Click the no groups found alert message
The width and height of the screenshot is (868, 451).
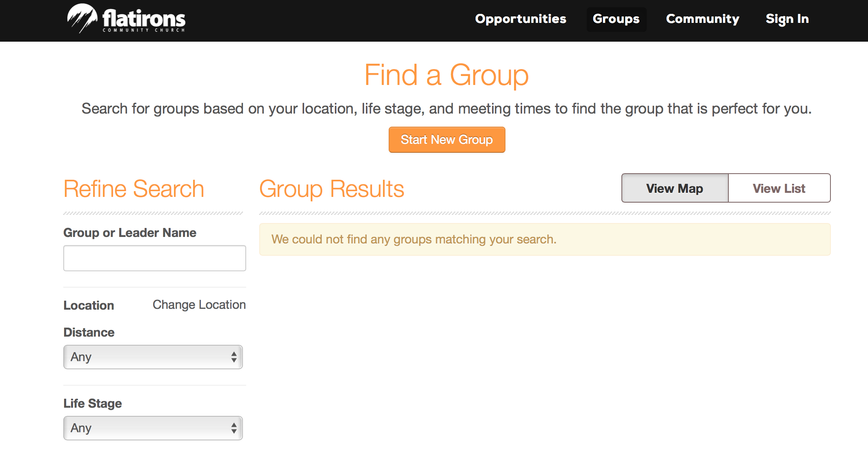point(414,239)
